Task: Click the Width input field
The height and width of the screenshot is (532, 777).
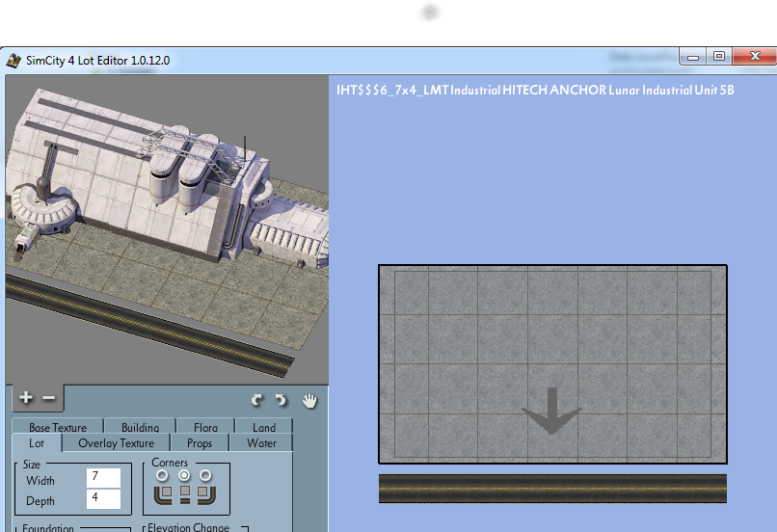Action: pos(103,477)
